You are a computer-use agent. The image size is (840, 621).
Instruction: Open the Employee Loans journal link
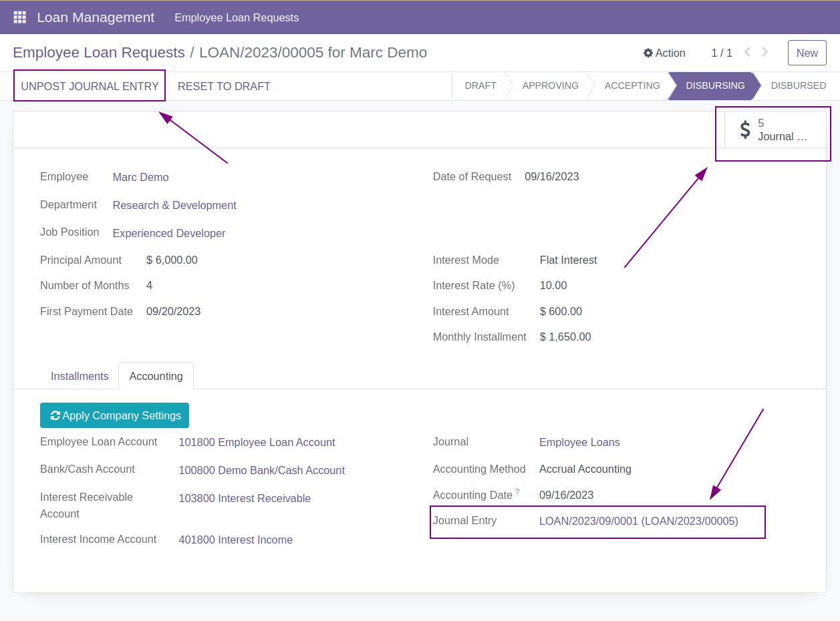click(x=579, y=441)
